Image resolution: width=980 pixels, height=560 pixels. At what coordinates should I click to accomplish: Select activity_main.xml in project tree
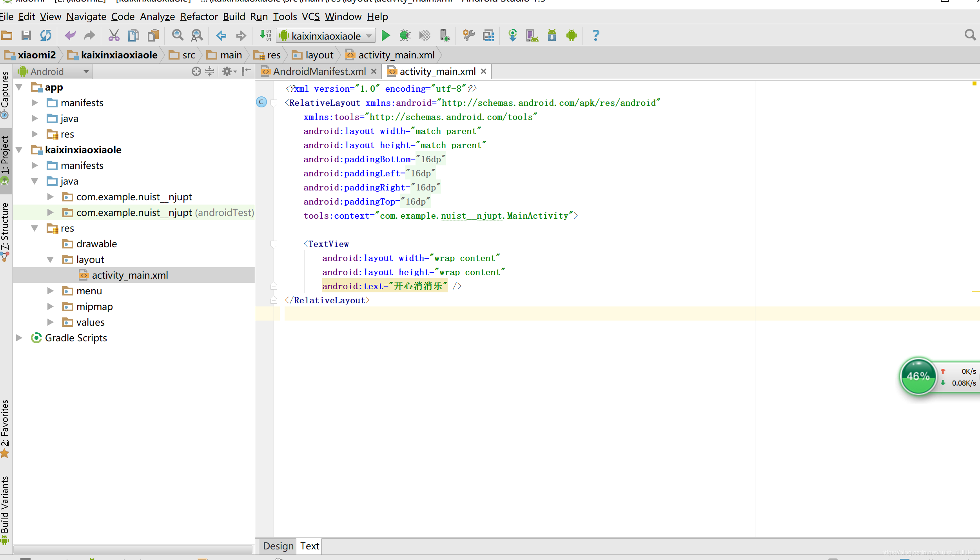click(134, 275)
